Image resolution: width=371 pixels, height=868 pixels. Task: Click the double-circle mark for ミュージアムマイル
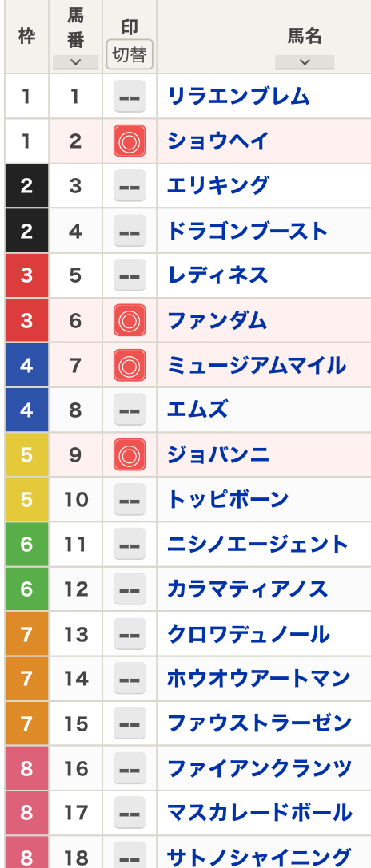pyautogui.click(x=130, y=365)
